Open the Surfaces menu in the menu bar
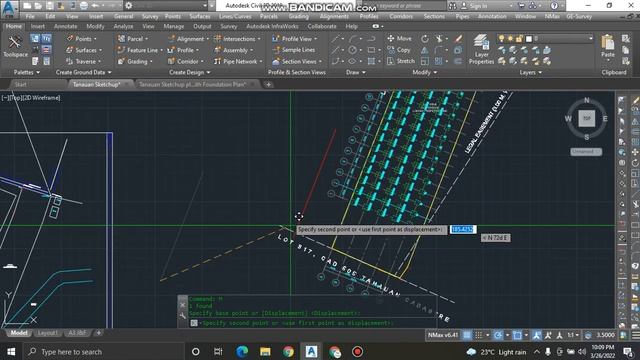Screen dimensions: 640x360 [x=200, y=16]
